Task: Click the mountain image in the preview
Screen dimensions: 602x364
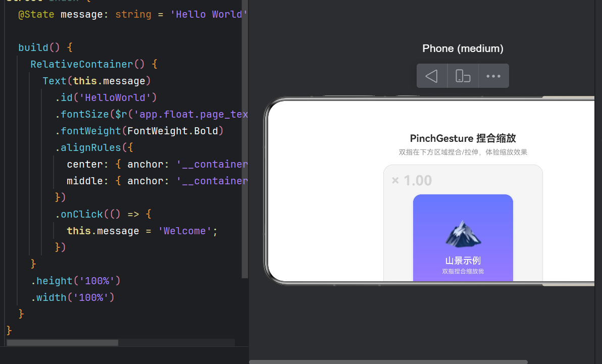Action: (463, 234)
